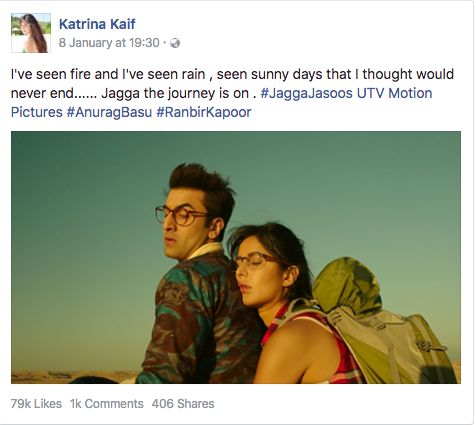The height and width of the screenshot is (425, 476).
Task: View the 406 Shares
Action: pos(183,404)
